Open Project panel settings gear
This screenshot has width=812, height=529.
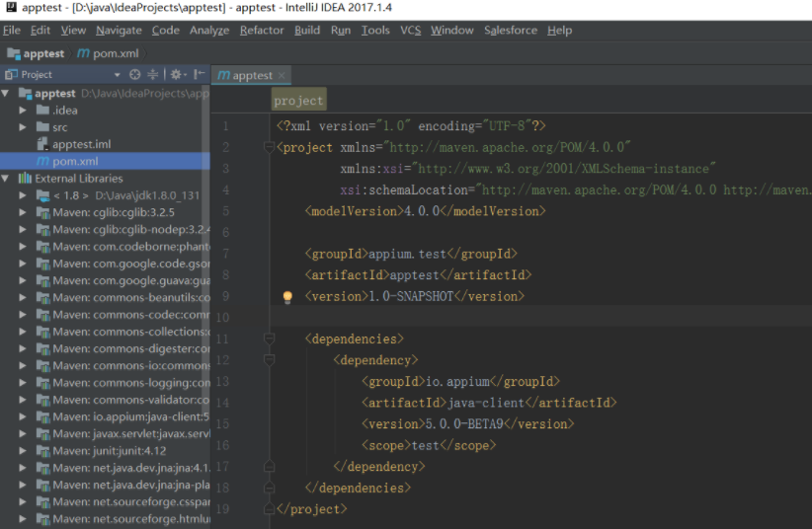[x=178, y=75]
